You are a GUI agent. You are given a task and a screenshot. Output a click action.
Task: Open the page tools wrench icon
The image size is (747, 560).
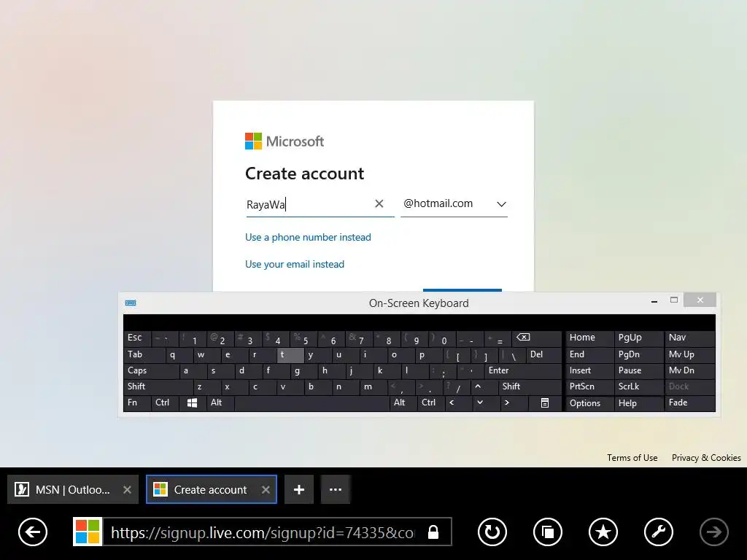pyautogui.click(x=659, y=532)
